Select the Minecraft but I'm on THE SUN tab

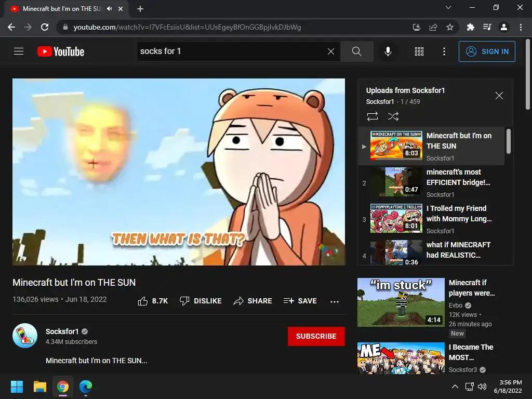61,9
